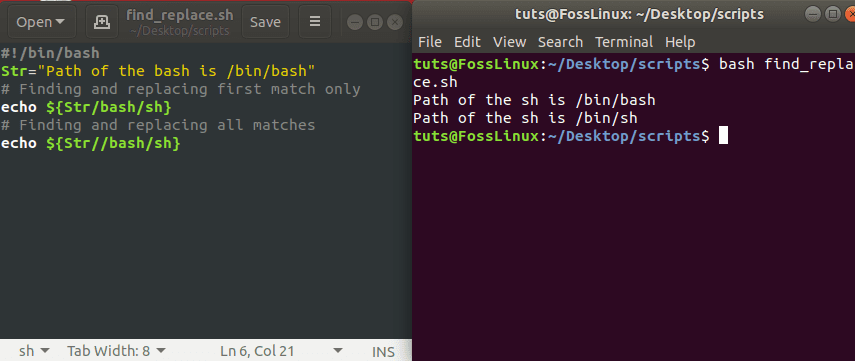This screenshot has height=361, width=855.
Task: Place cursor after echo ${Str//bash/sh} line
Action: click(x=180, y=143)
